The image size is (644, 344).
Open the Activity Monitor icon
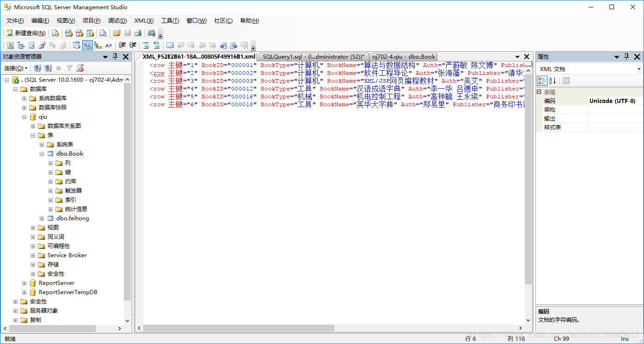[x=151, y=33]
